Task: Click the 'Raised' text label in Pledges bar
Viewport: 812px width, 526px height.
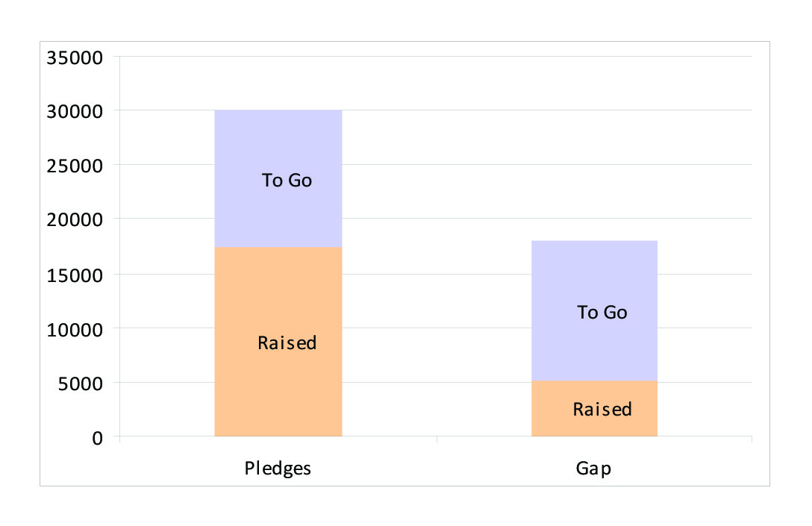Action: 287,343
